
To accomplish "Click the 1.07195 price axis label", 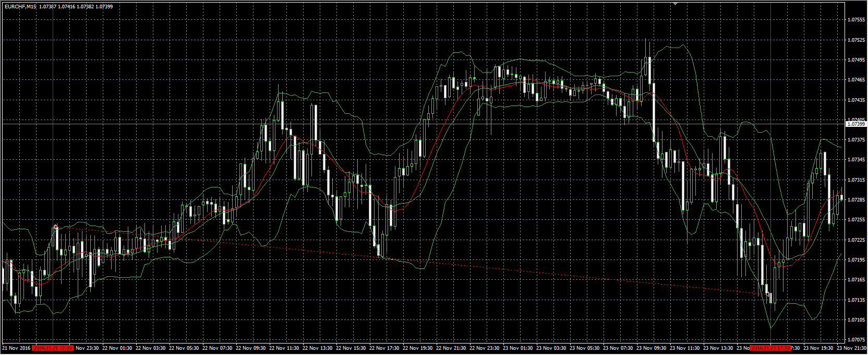I will click(857, 260).
